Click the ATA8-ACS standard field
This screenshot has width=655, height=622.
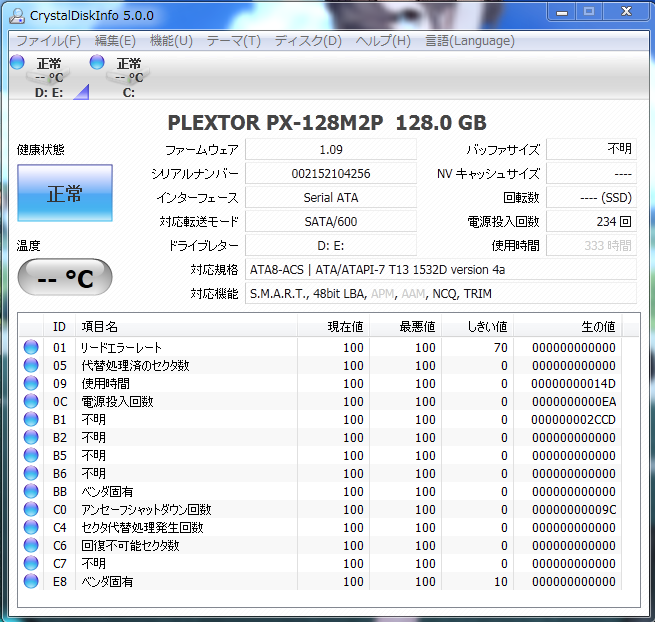(441, 269)
